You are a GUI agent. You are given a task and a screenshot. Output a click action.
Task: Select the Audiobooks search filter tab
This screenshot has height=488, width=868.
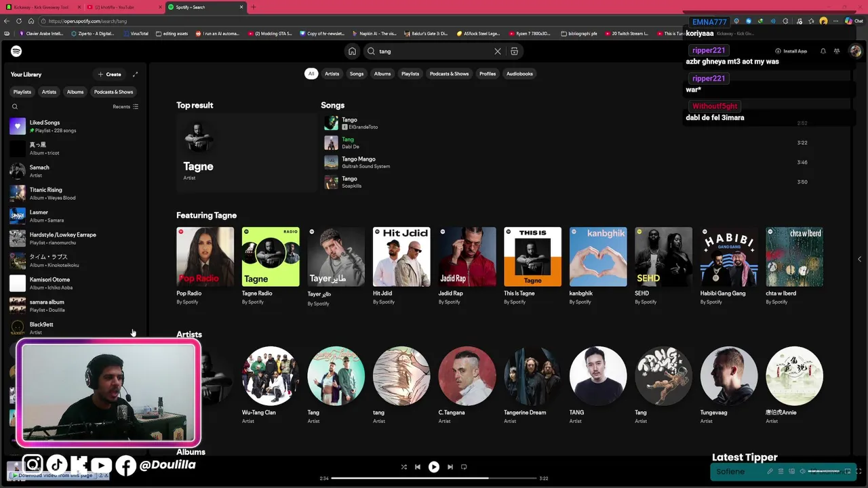point(519,73)
